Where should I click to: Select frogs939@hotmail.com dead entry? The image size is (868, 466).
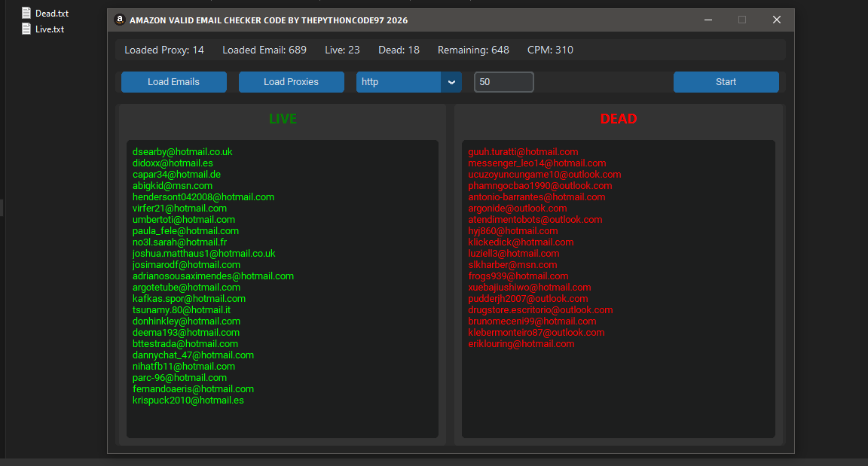518,276
